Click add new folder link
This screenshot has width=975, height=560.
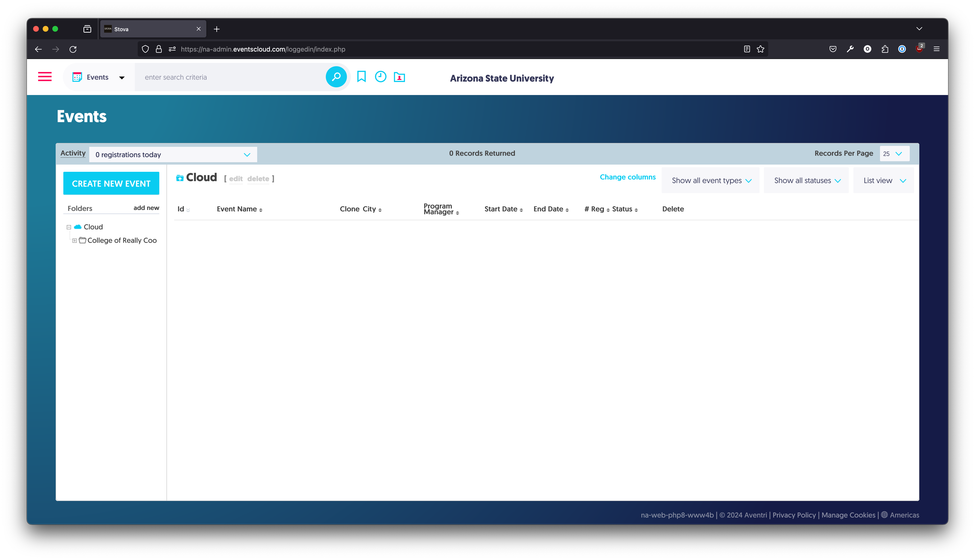[x=146, y=208]
